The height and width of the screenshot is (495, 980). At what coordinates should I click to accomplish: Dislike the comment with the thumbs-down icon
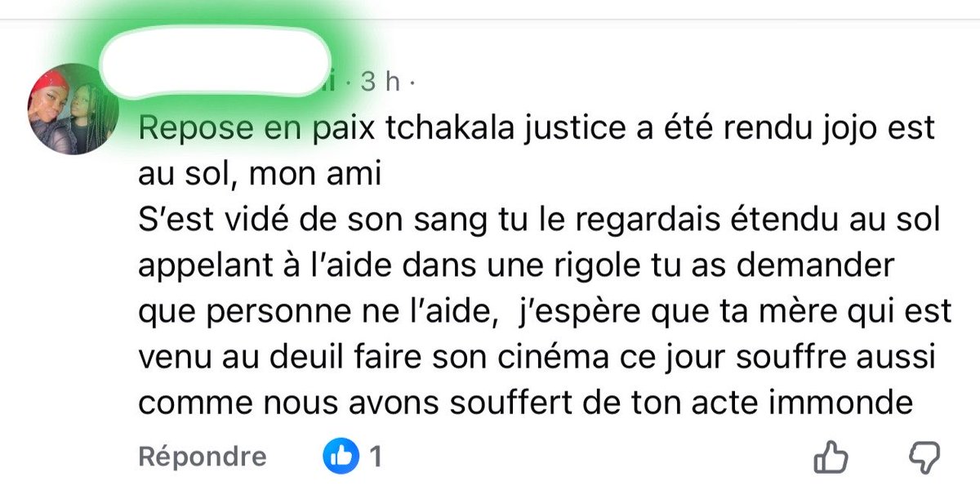(925, 457)
